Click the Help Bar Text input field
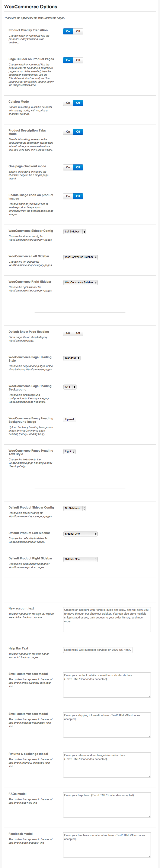The image size is (160, 868). tap(98, 650)
